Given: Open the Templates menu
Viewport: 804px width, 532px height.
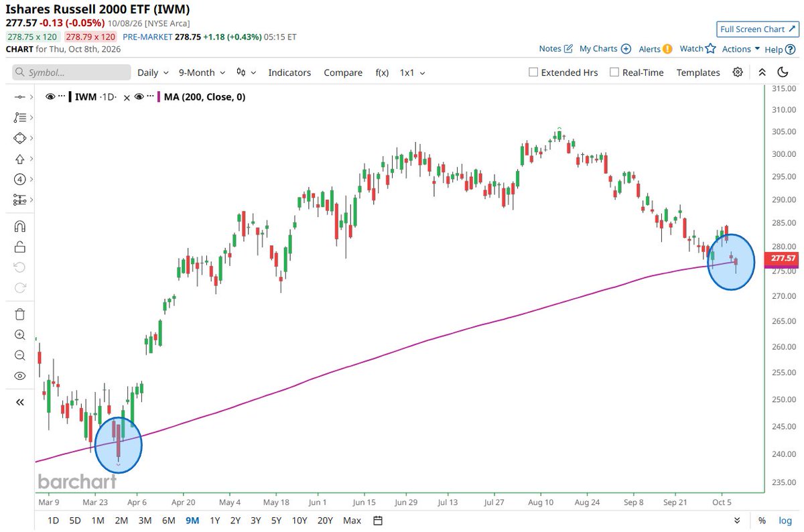Looking at the screenshot, I should (x=698, y=72).
